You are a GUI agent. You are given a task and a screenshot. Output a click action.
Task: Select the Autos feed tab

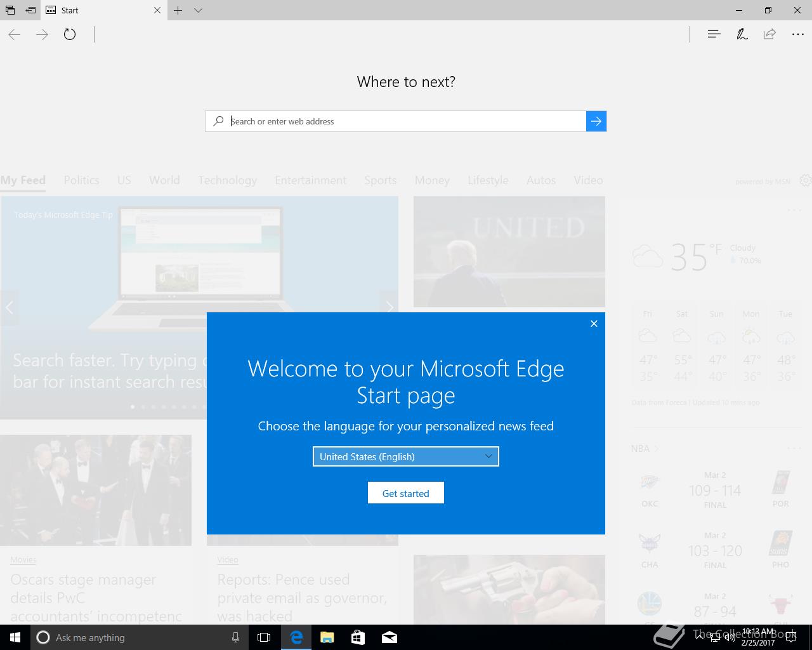tap(541, 180)
